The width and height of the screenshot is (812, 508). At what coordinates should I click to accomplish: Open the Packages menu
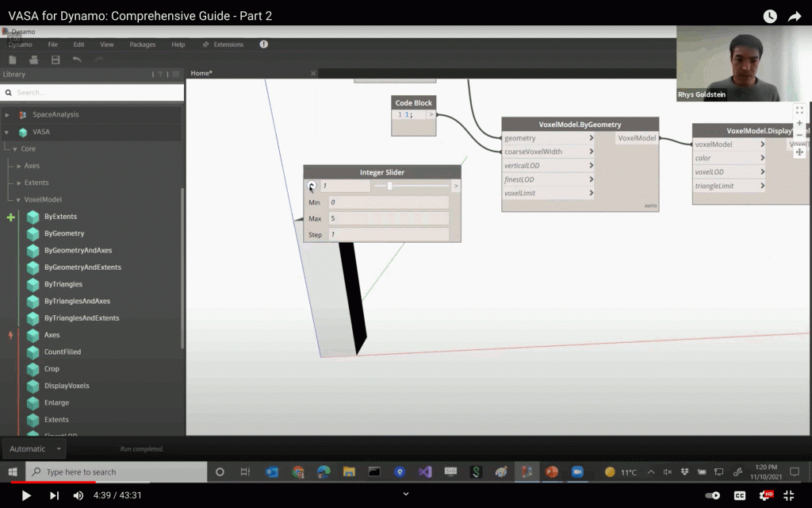[x=142, y=44]
